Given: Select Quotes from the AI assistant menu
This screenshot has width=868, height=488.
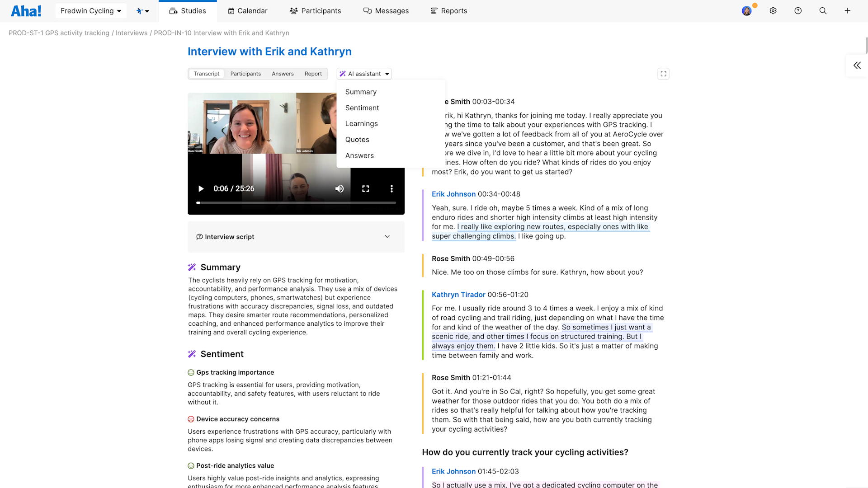Looking at the screenshot, I should [357, 139].
